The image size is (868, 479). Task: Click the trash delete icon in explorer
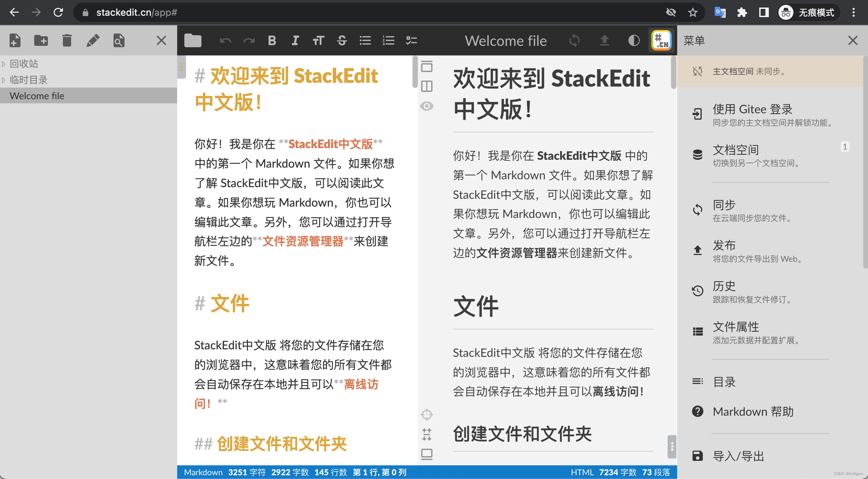click(x=67, y=41)
